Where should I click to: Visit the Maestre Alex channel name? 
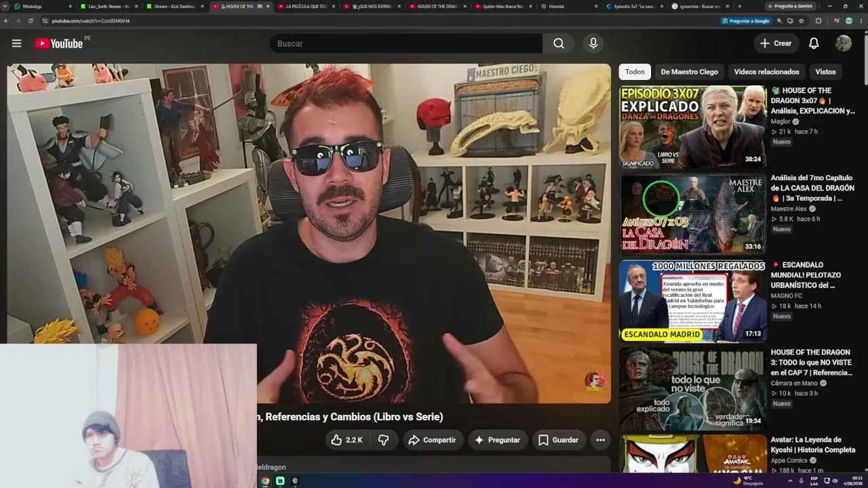pyautogui.click(x=789, y=209)
